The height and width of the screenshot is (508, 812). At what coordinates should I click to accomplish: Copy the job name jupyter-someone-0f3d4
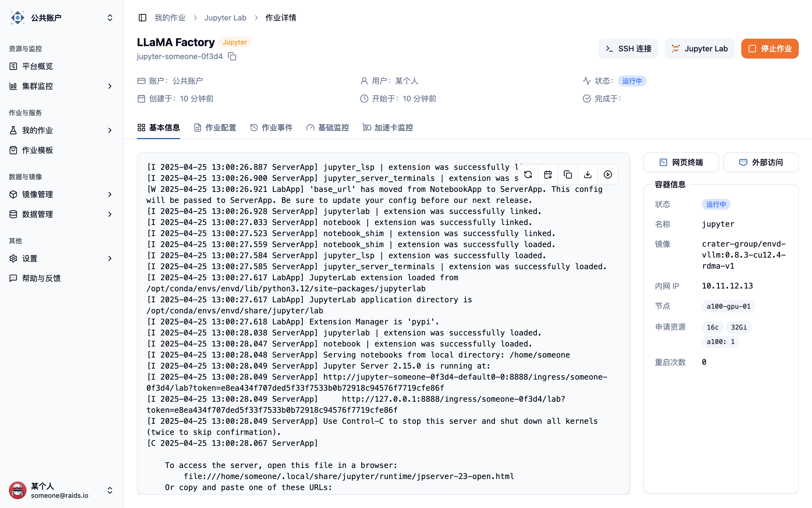(232, 56)
